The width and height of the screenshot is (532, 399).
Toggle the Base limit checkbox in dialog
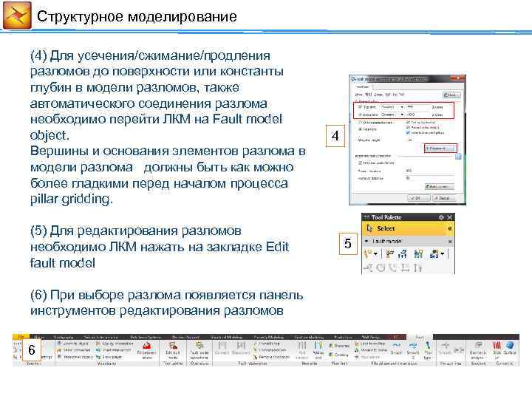click(360, 115)
